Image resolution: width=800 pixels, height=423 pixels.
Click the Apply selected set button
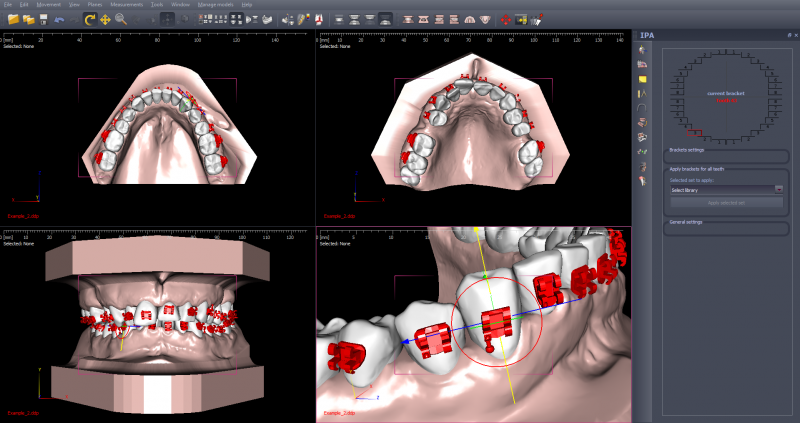point(726,202)
